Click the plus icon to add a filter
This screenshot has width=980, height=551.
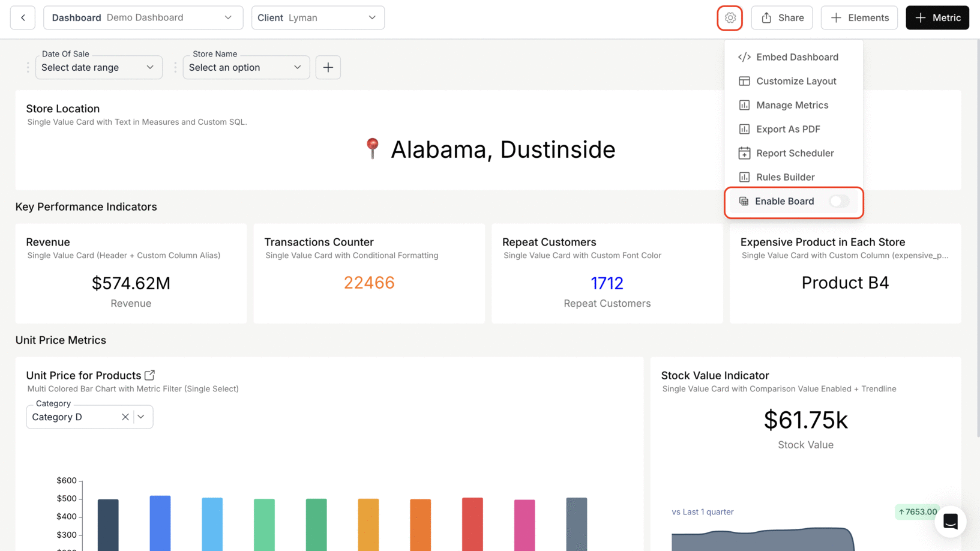click(x=328, y=67)
